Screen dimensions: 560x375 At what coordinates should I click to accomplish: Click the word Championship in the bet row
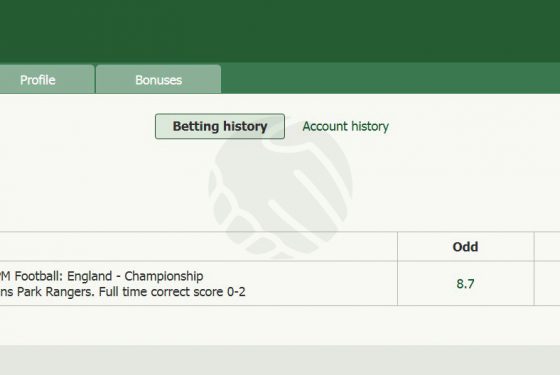coord(164,276)
